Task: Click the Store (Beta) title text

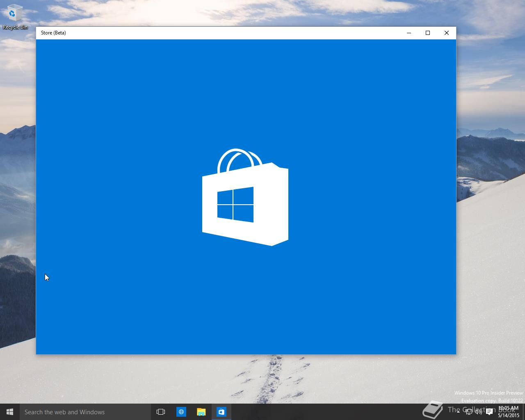Action: point(53,33)
